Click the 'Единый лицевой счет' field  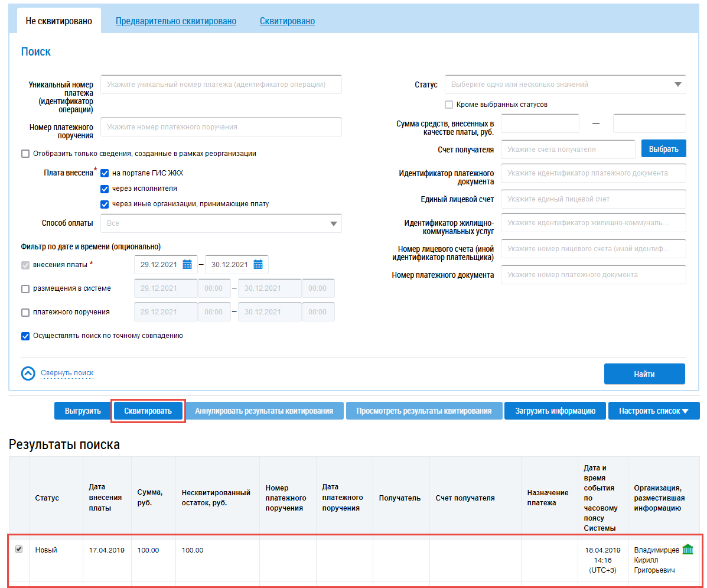point(593,199)
